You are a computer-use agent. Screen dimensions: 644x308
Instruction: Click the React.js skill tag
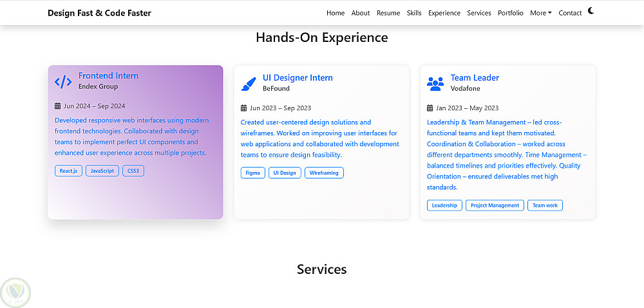pyautogui.click(x=69, y=171)
